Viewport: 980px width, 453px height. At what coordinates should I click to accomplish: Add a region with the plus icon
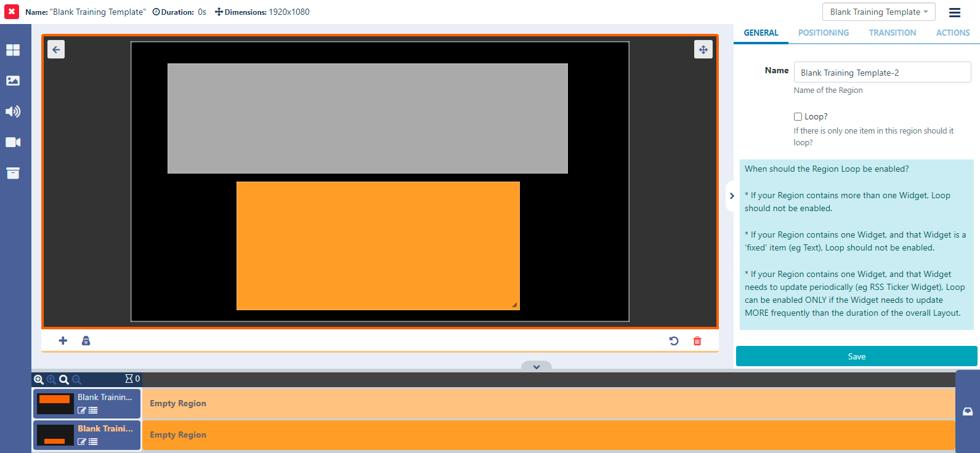[x=63, y=341]
